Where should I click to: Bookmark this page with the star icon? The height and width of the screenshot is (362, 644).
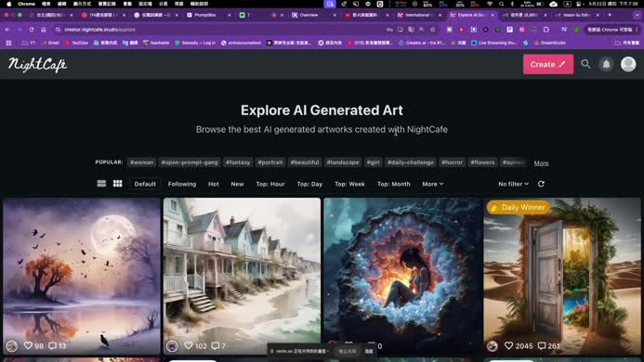tap(432, 30)
